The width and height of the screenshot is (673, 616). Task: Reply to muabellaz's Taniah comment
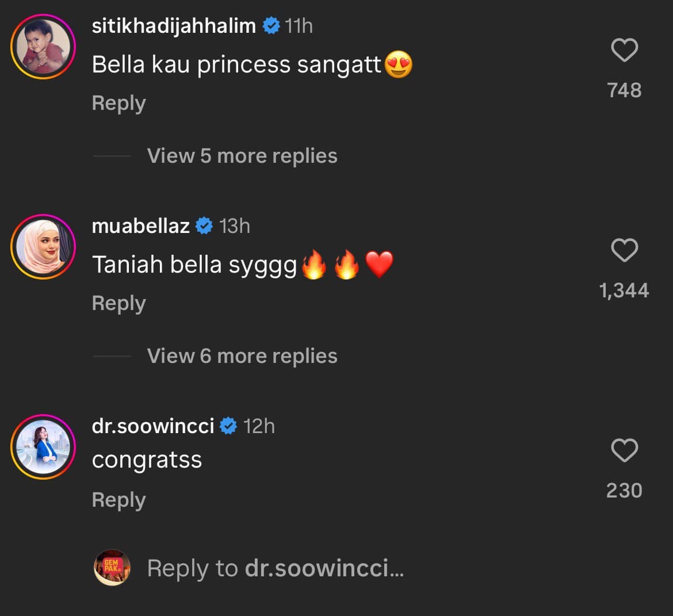tap(119, 304)
